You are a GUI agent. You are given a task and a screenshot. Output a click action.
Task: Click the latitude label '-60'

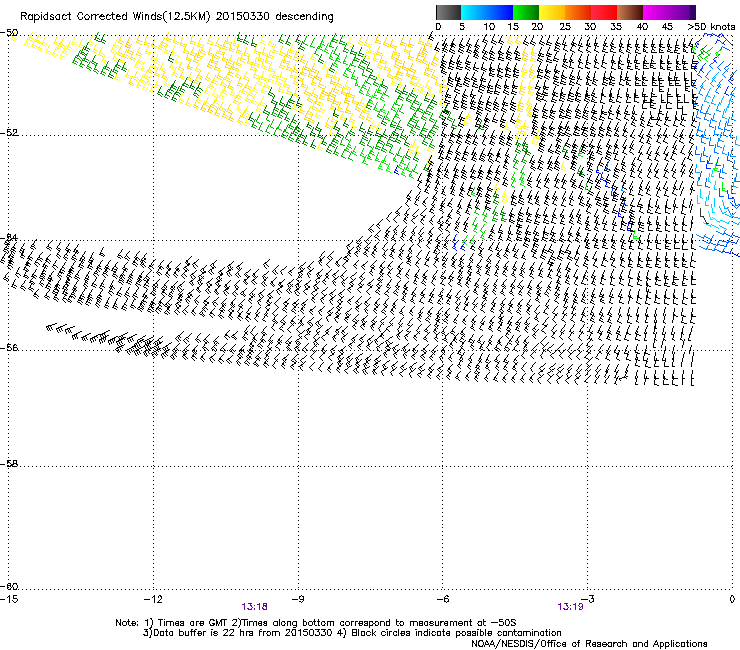pos(9,586)
